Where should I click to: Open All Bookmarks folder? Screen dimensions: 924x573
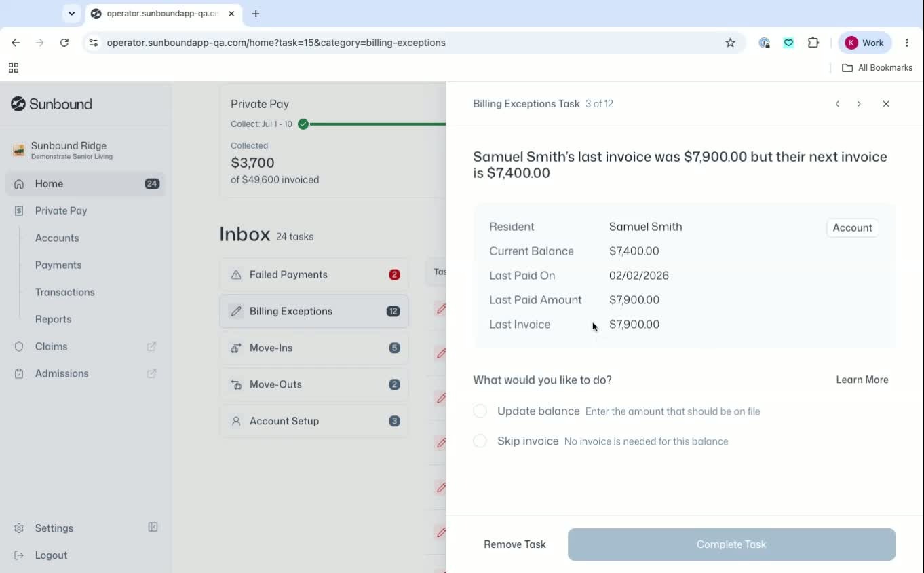point(877,68)
